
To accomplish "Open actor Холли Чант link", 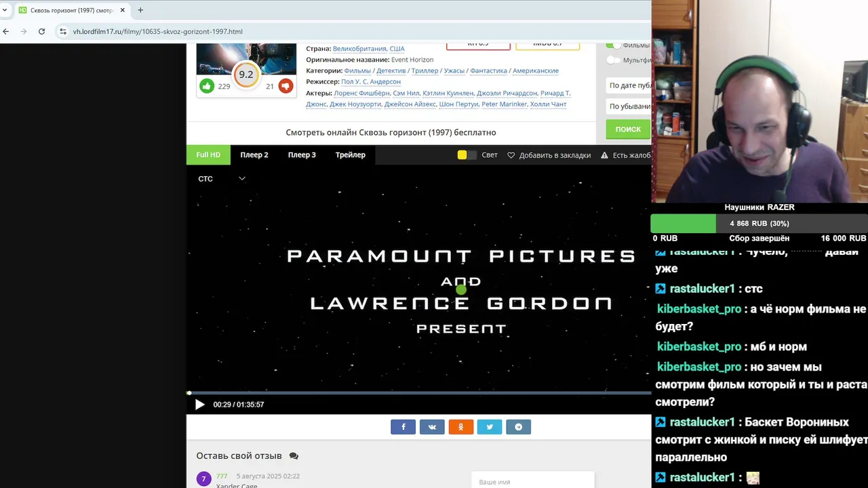I will pos(548,104).
